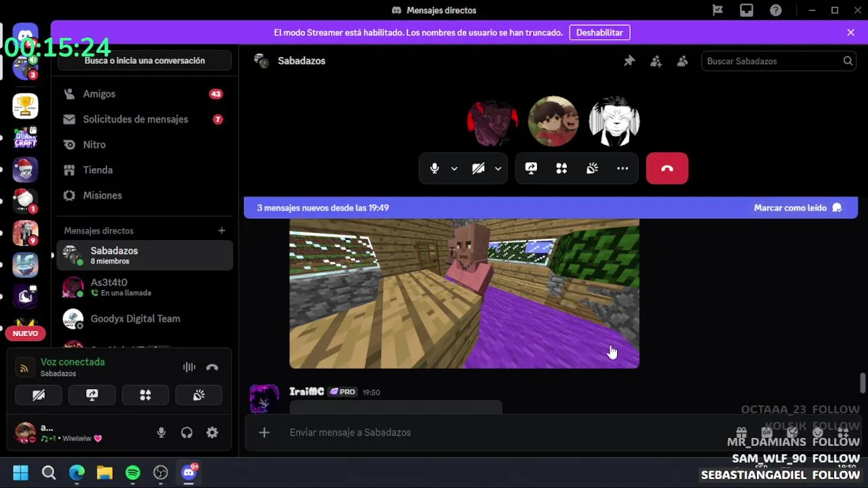Dismiss the Streamer mode banner
This screenshot has width=868, height=488.
click(850, 33)
